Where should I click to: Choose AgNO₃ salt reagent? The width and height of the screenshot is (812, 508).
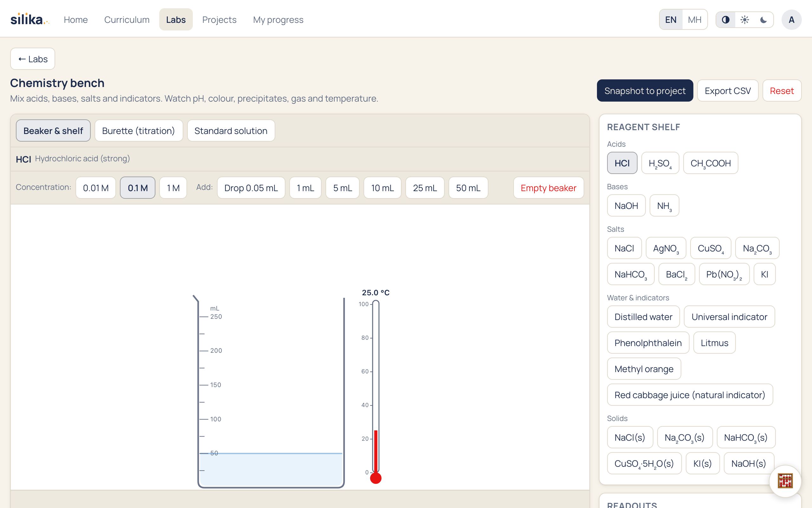666,248
